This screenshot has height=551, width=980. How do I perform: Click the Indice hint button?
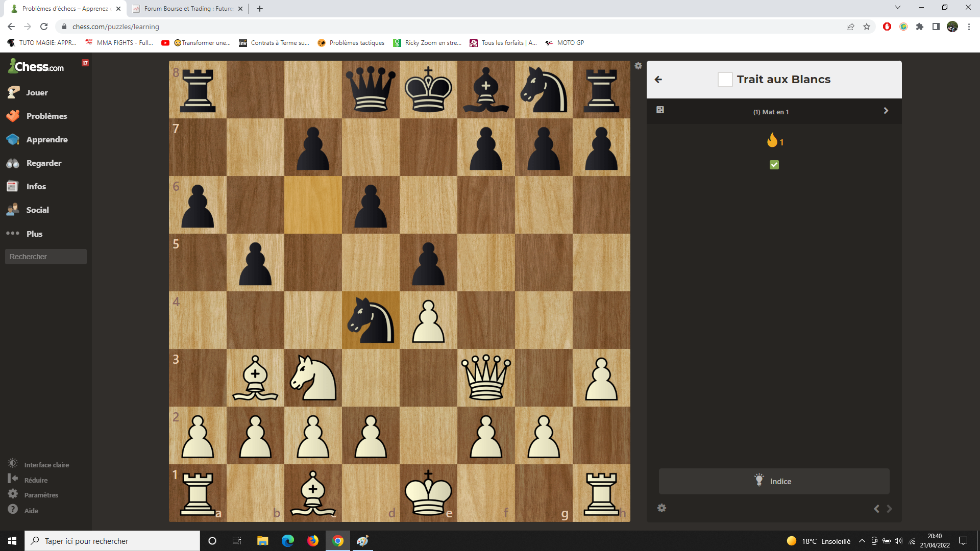[774, 481]
